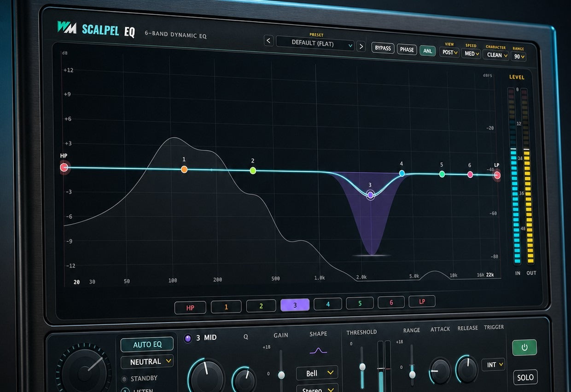Click the '1.0k' frequency axis label
The image size is (571, 392).
coord(320,278)
